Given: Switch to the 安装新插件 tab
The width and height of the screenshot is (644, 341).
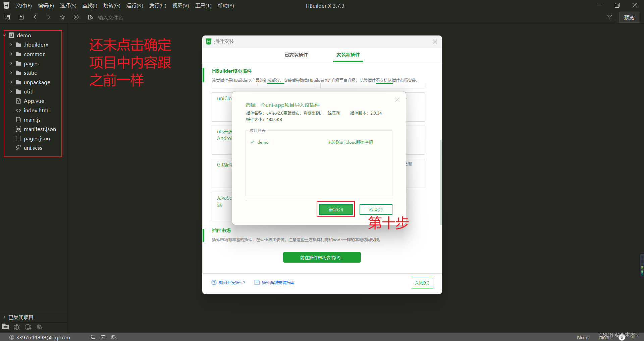Looking at the screenshot, I should [348, 55].
